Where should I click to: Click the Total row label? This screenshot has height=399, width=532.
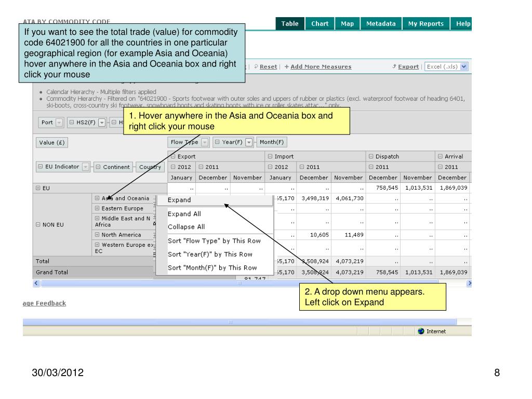(43, 261)
